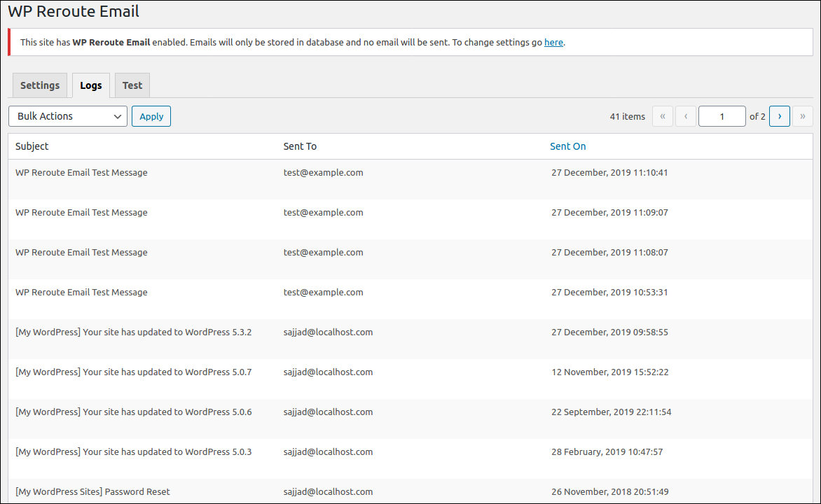Click the date 27 December, 2019 09:58:55
The height and width of the screenshot is (504, 821).
click(609, 332)
